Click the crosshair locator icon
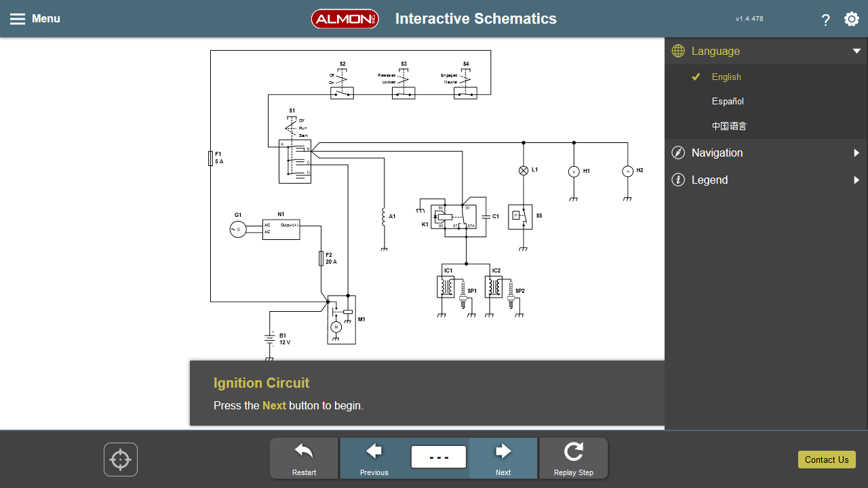Screen dimensions: 868x488 click(120, 459)
